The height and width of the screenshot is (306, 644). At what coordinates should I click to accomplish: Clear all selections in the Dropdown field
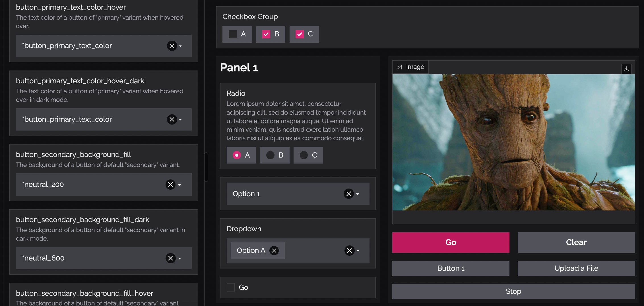pyautogui.click(x=349, y=251)
